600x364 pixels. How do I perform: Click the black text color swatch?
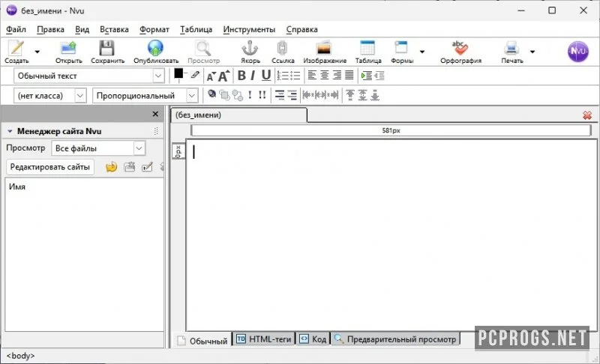pyautogui.click(x=178, y=73)
